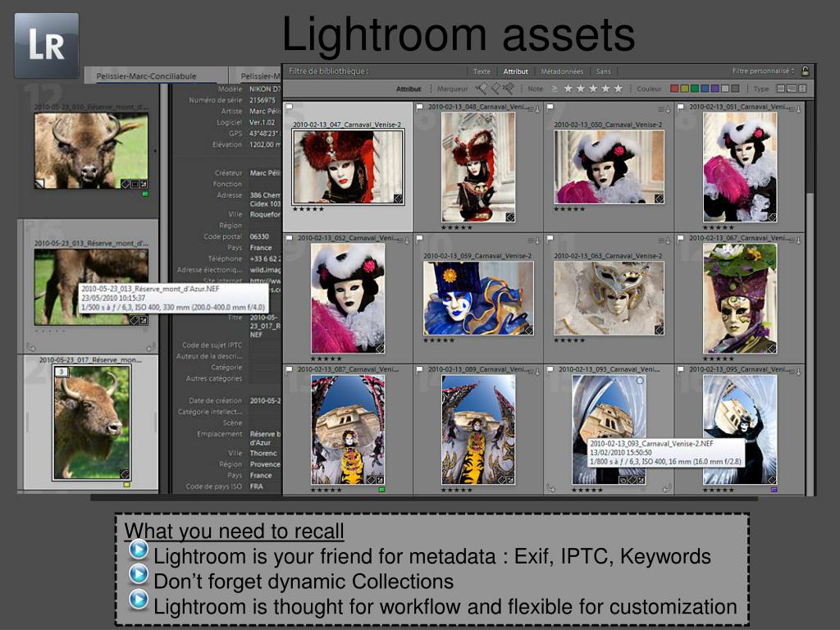Toggle flag on 059_Carnaval_Venise-2 photo
840x630 pixels.
419,239
